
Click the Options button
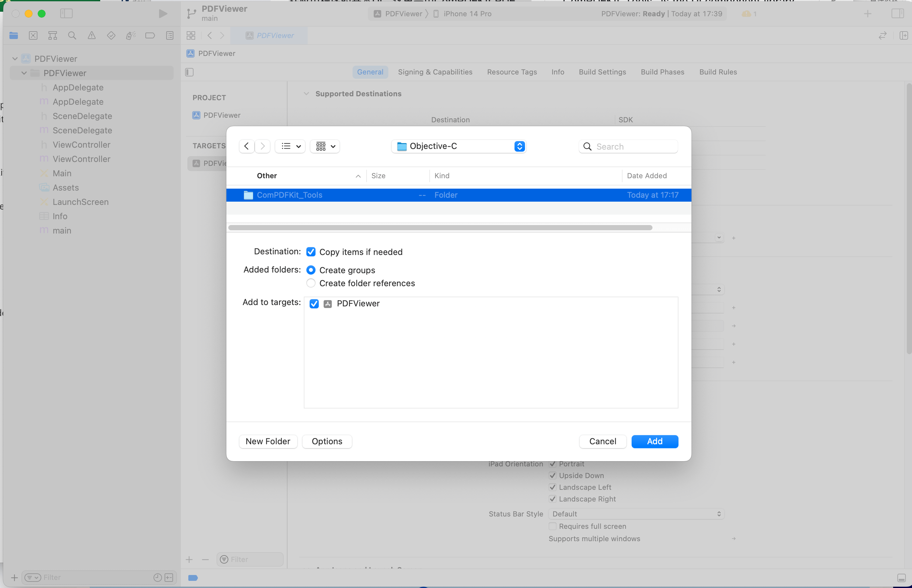pos(327,441)
